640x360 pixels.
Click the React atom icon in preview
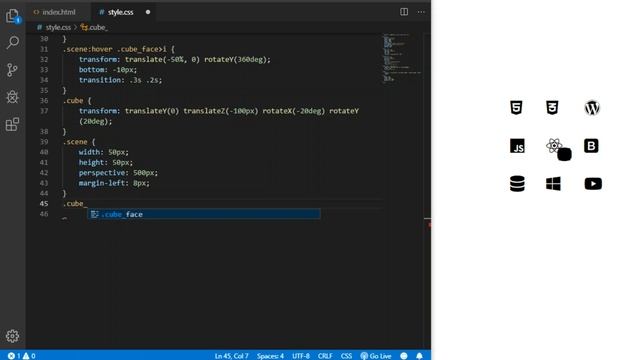coord(553,145)
